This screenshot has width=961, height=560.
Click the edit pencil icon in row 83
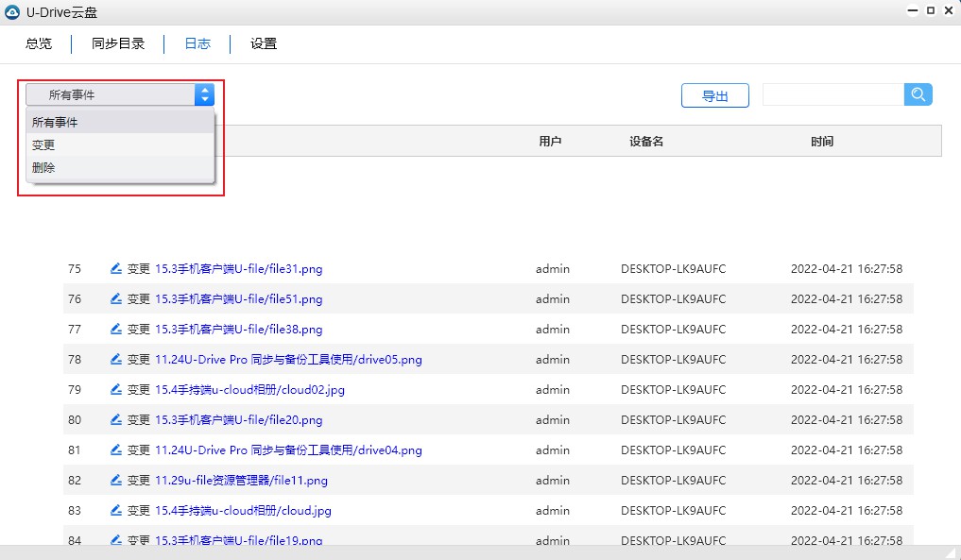click(115, 511)
